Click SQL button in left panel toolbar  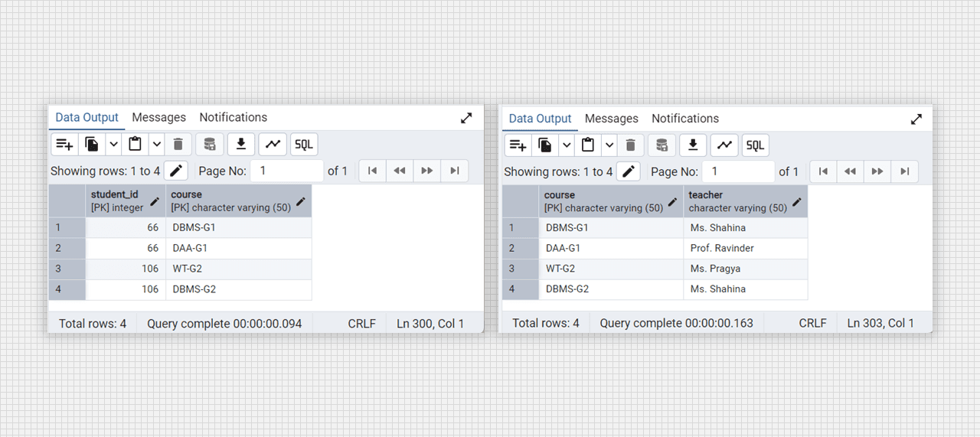click(304, 144)
